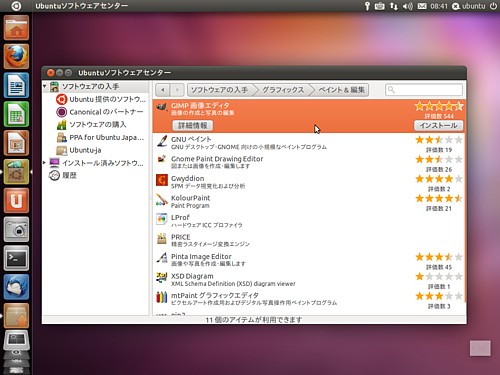Open the ubuntu user menu in panel

pos(468,6)
